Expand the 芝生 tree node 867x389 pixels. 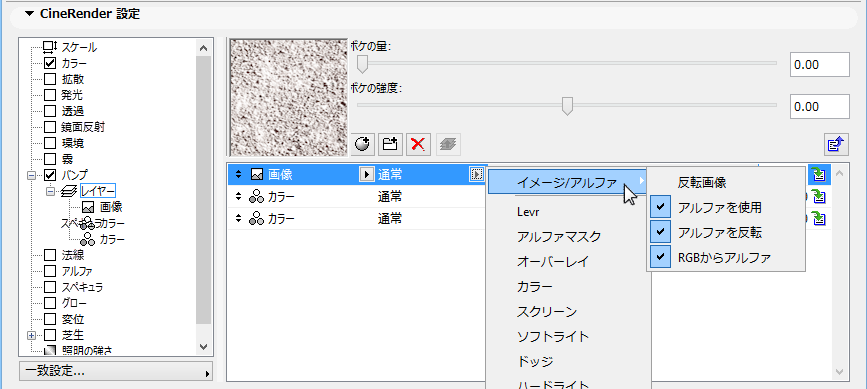coord(32,335)
